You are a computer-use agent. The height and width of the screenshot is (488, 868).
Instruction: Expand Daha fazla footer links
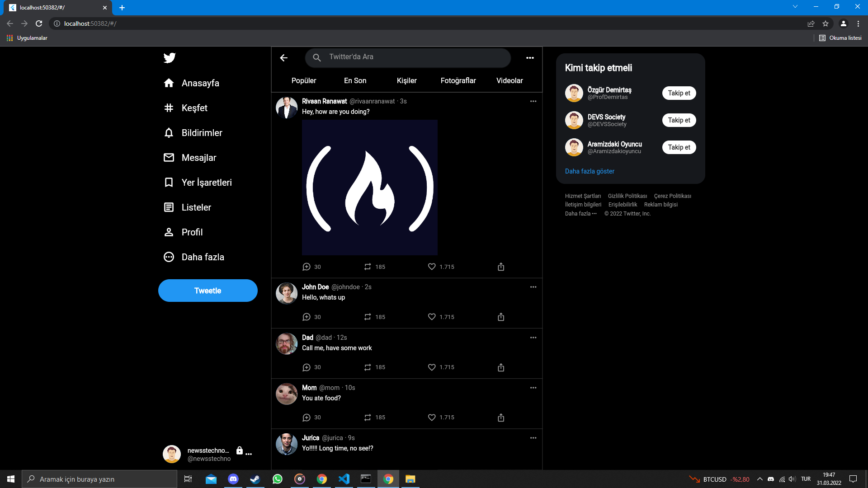(580, 214)
